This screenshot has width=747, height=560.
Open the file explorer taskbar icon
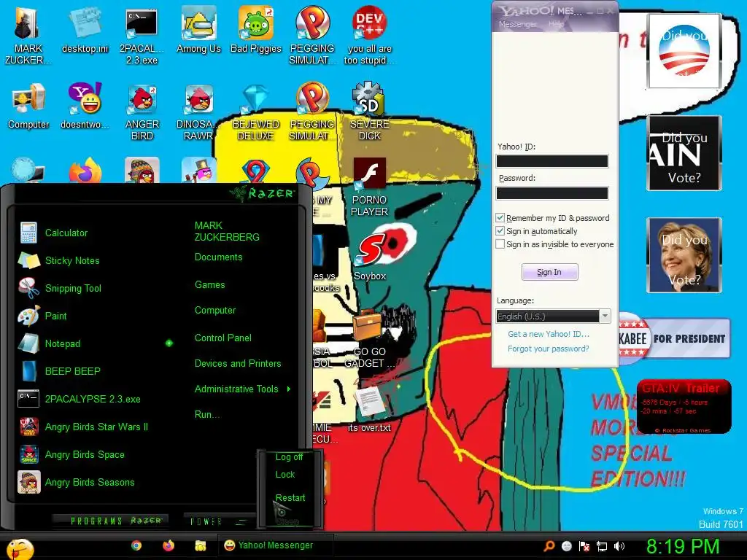point(200,545)
